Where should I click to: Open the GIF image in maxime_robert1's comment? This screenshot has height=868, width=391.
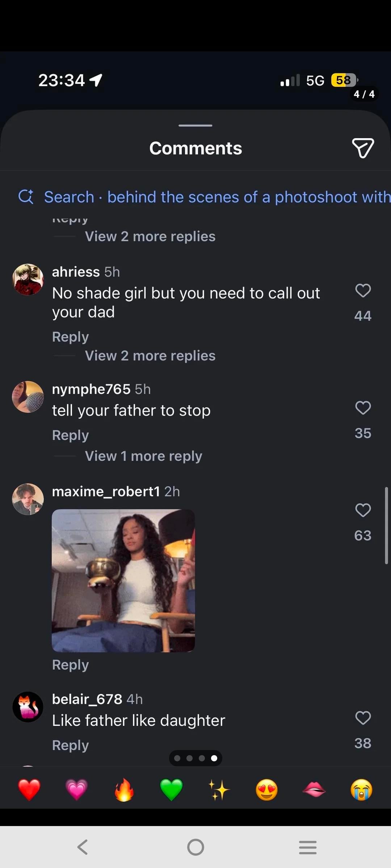click(x=123, y=580)
